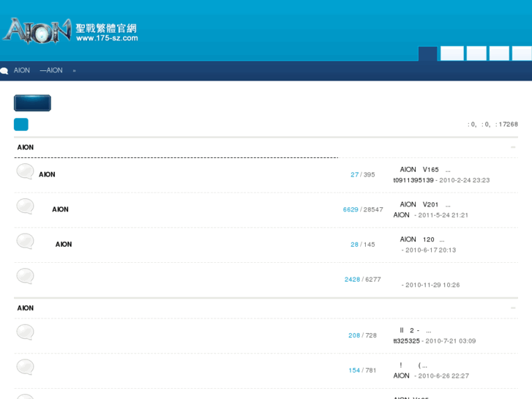
Task: View profile of user t0911395139
Action: pos(413,180)
